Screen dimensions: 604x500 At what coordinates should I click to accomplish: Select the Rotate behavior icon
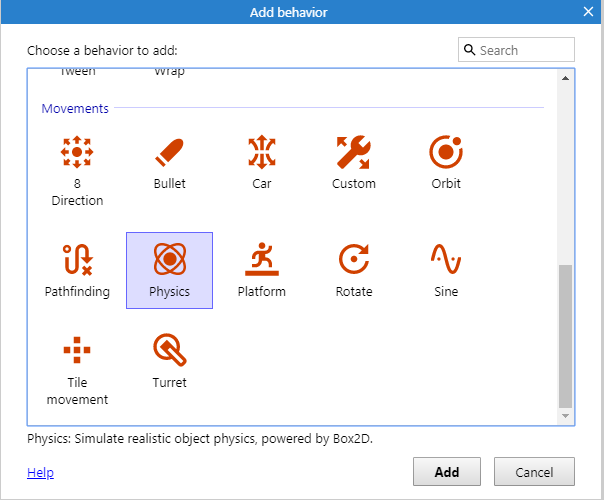(x=353, y=261)
